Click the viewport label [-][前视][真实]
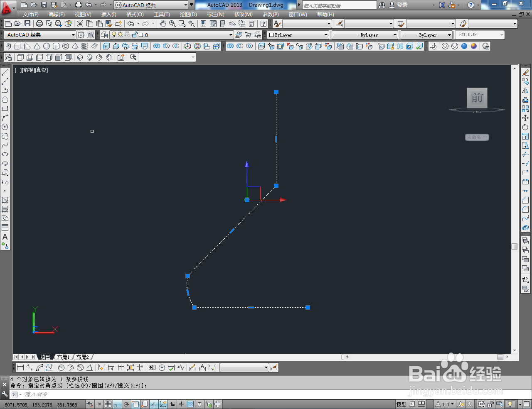 [31, 70]
